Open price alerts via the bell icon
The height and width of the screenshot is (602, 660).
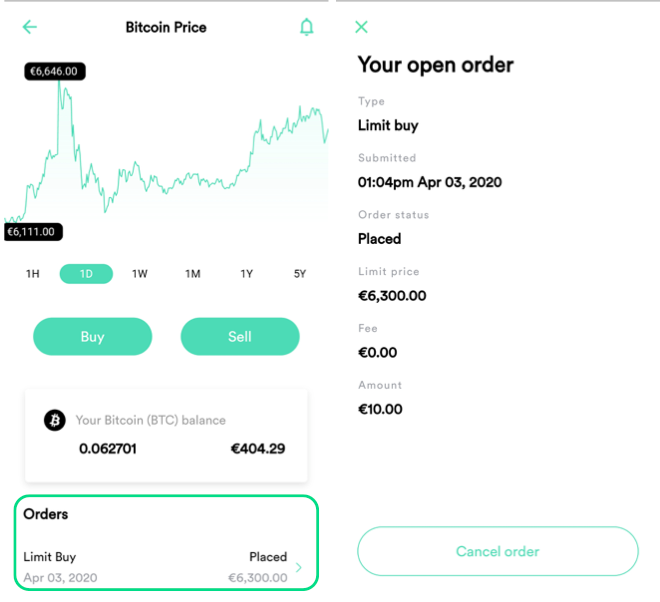(306, 27)
